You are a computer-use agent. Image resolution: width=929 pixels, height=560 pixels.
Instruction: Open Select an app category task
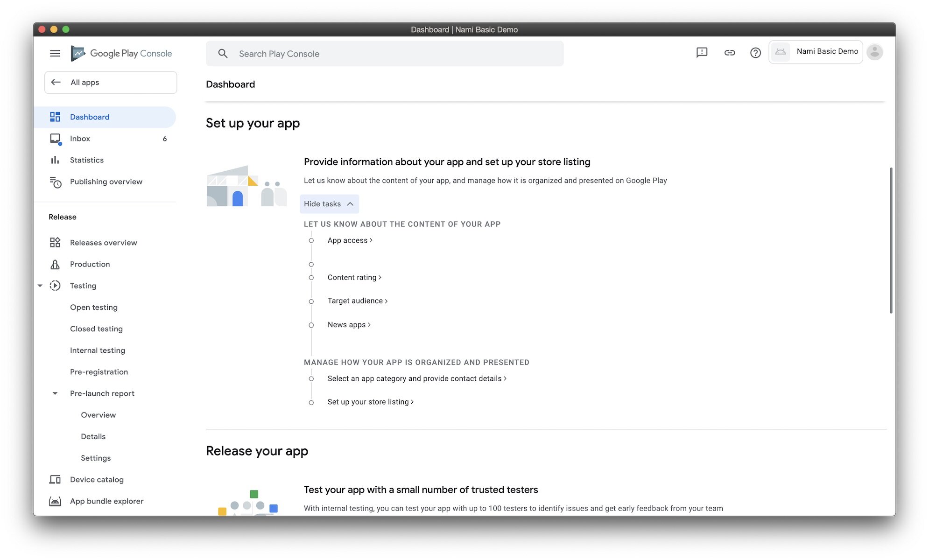point(417,378)
